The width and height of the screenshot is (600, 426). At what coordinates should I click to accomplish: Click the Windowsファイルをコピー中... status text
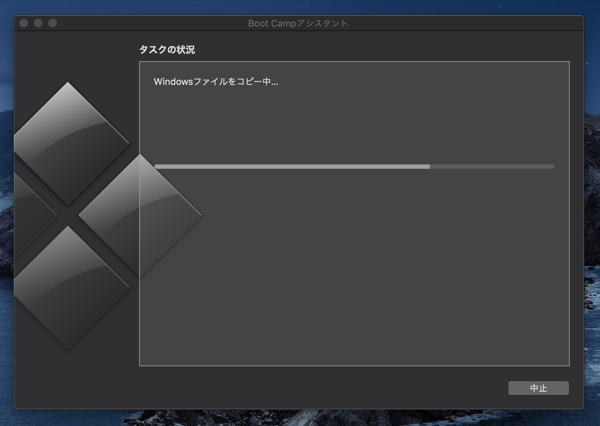[216, 82]
